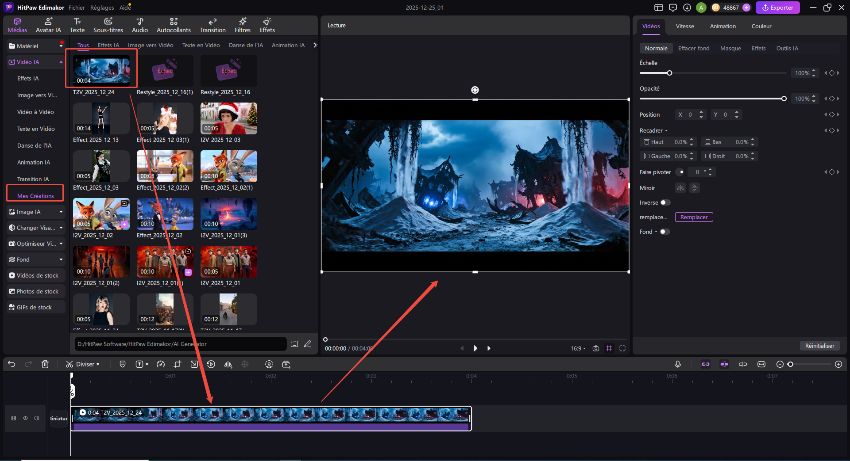
Task: Expand the Image IA sidebar section
Action: (59, 212)
